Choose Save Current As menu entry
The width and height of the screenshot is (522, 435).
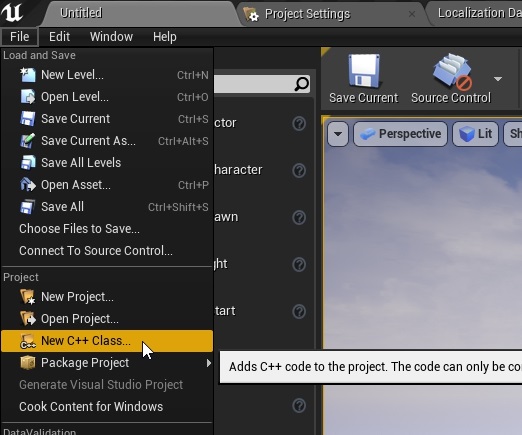107,141
